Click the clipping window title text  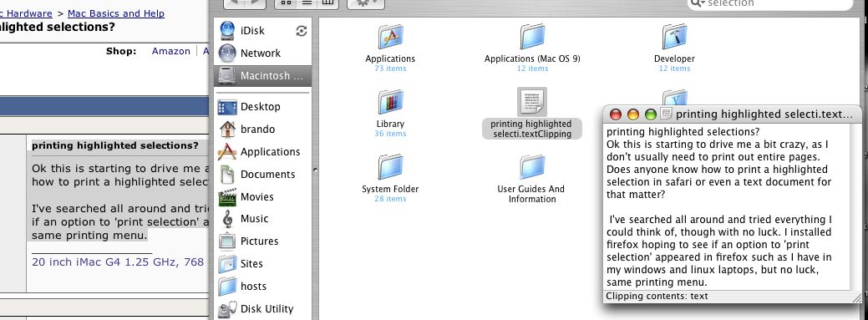coord(764,114)
